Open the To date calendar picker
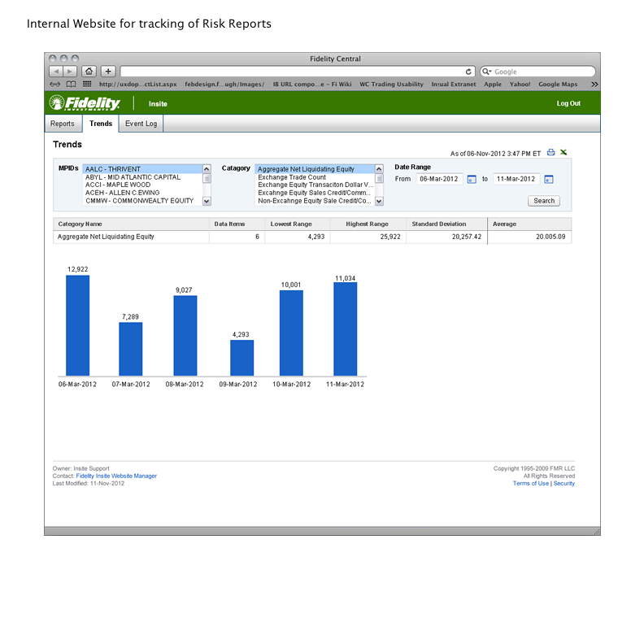Screen dimensions: 644x644 [548, 179]
